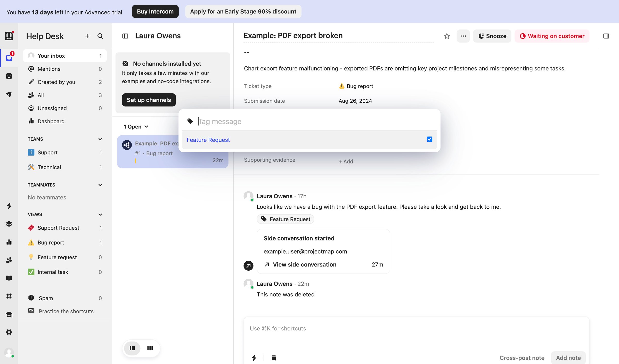Open the Contacts people rail icon
The height and width of the screenshot is (364, 619).
pyautogui.click(x=9, y=260)
